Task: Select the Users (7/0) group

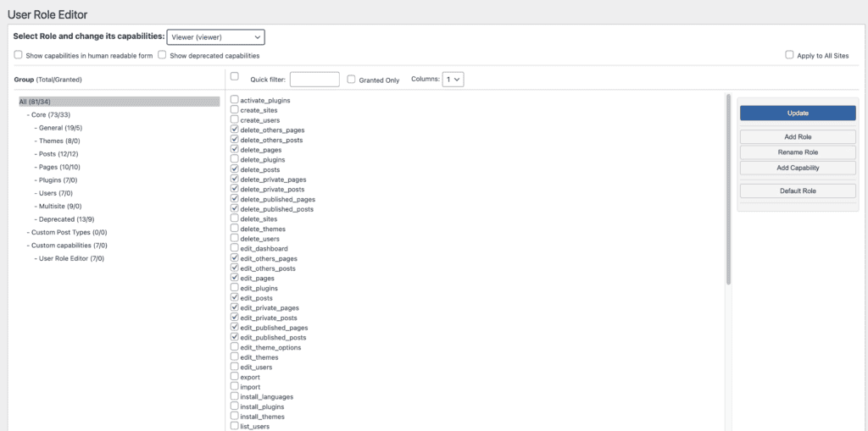Action: click(56, 193)
